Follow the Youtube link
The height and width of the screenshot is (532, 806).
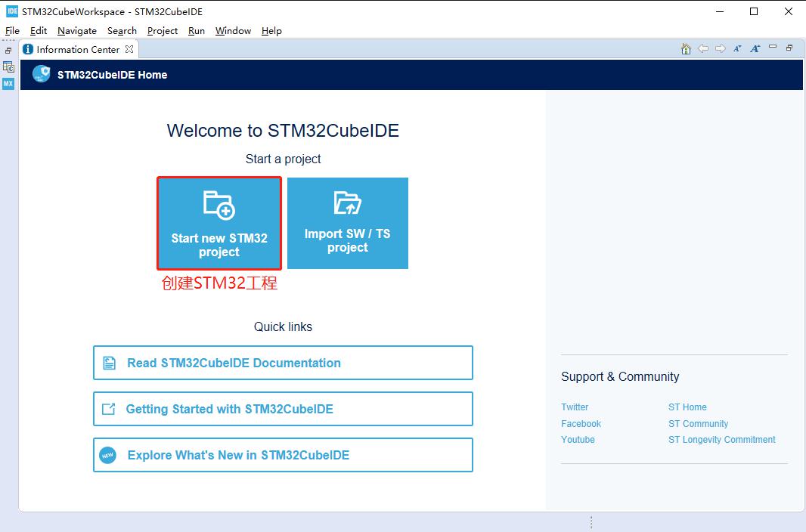coord(578,440)
